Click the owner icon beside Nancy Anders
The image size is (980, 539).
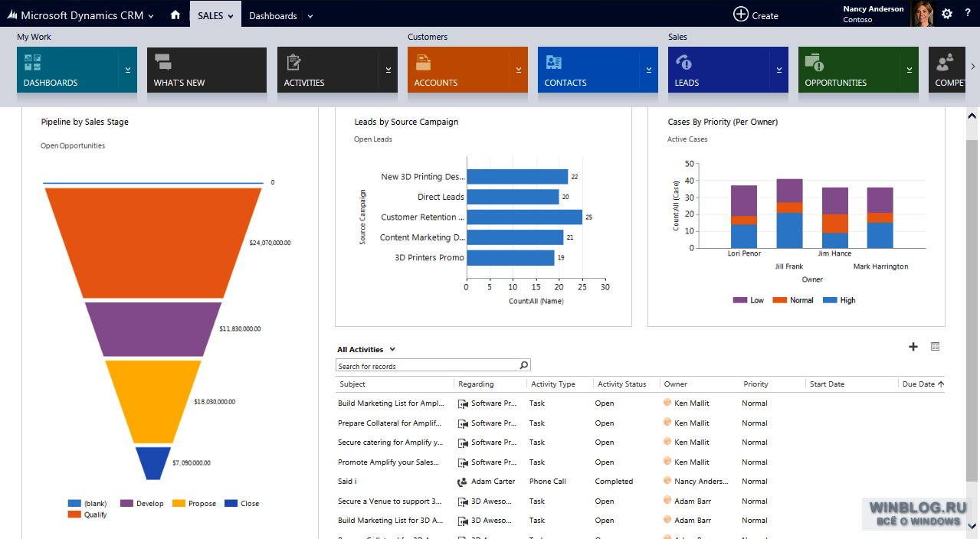[x=667, y=481]
